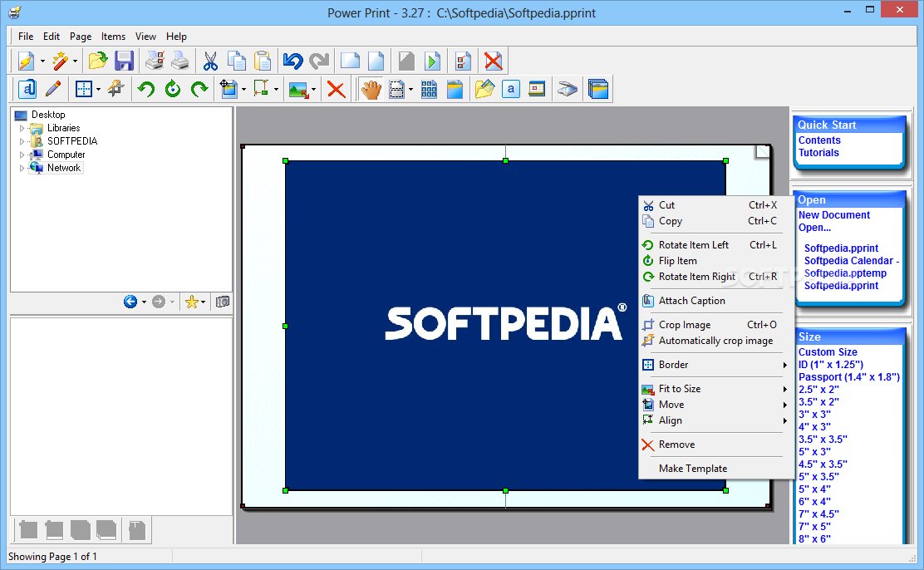Click the page icon with green play arrow
The image size is (924, 570).
pos(433,61)
